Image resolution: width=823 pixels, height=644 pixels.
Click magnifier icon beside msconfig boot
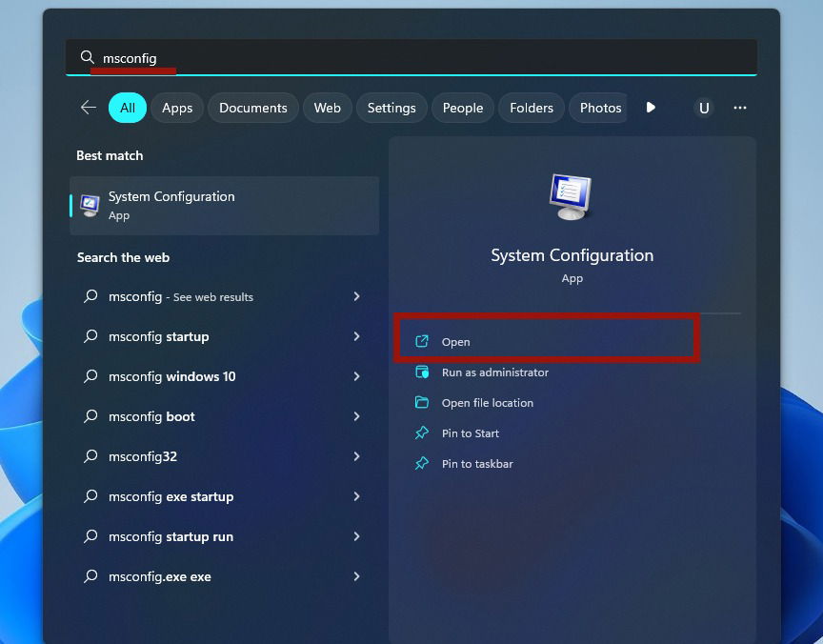[90, 416]
